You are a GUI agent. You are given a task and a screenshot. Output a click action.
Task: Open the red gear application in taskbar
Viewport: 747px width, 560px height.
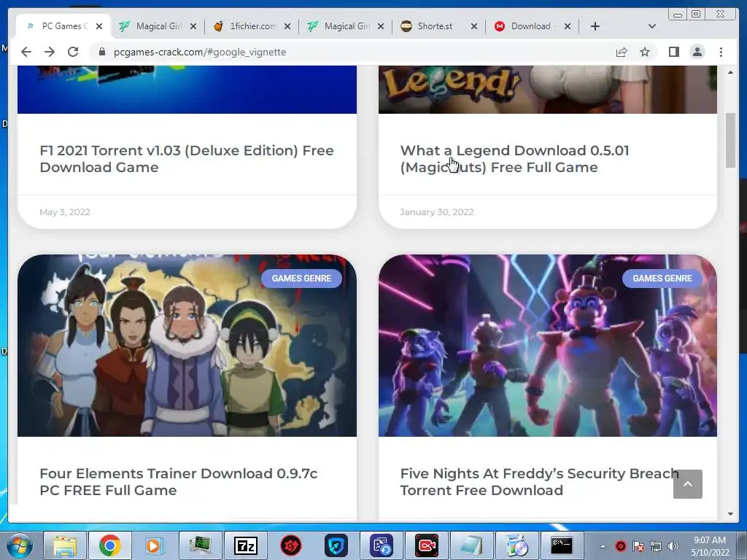coord(290,545)
